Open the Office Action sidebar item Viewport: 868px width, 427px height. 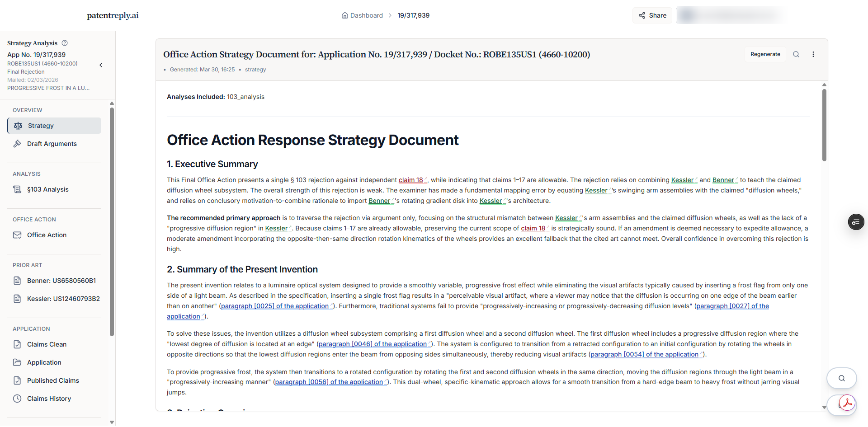coord(47,235)
